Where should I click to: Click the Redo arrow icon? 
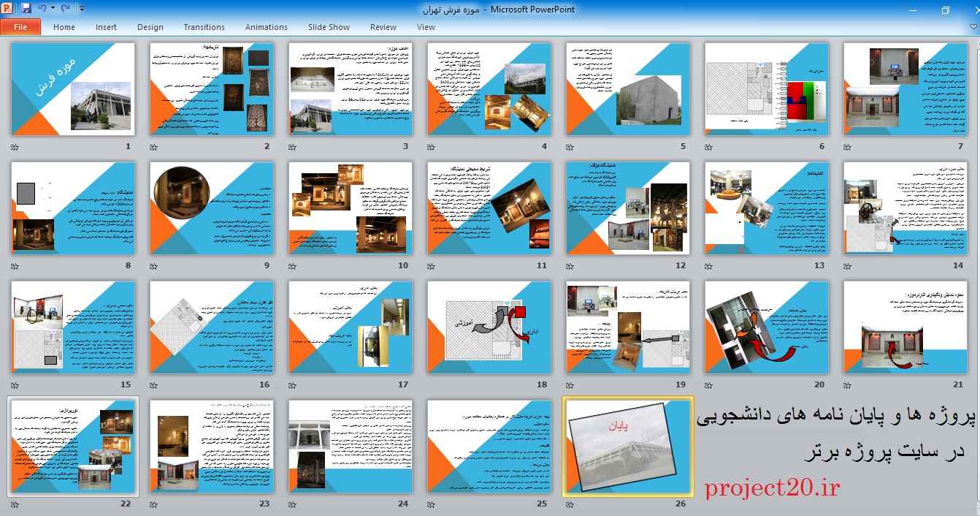[x=65, y=9]
